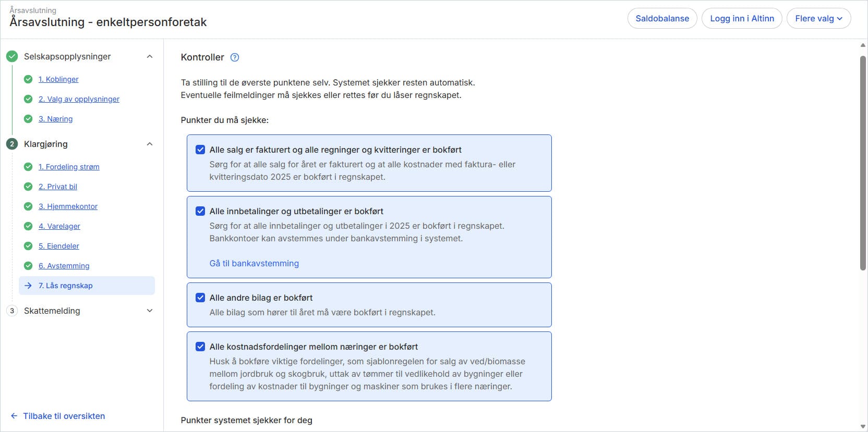Toggle 'Alle innbetalinger og utbetalinger er bokført' checkbox

(x=200, y=211)
